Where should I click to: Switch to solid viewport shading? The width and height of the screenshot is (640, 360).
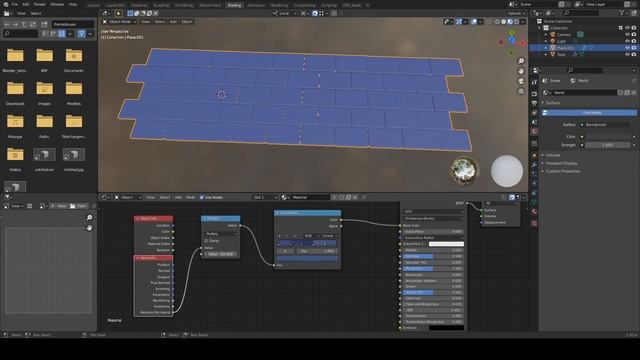504,22
